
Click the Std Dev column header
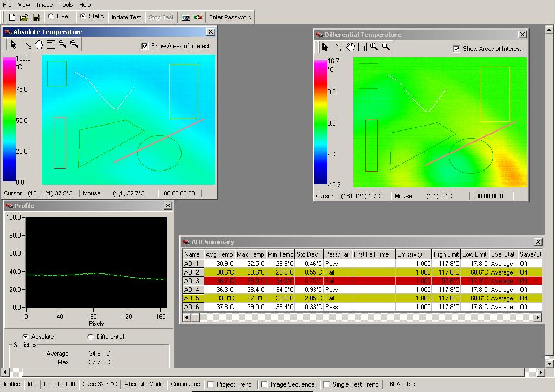[309, 254]
